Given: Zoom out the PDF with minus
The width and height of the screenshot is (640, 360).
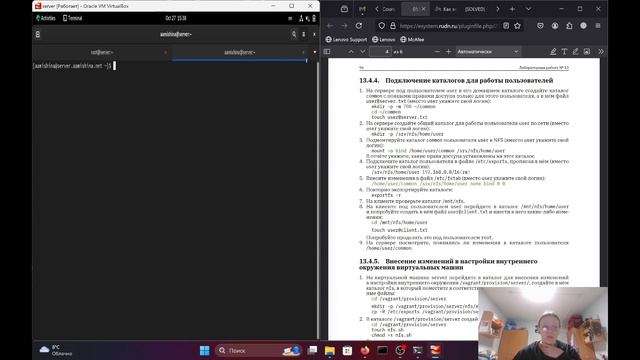Looking at the screenshot, I should point(437,52).
